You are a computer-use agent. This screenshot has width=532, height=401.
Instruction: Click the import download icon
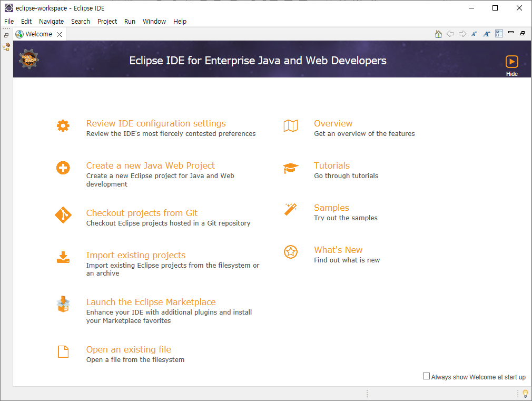click(63, 257)
